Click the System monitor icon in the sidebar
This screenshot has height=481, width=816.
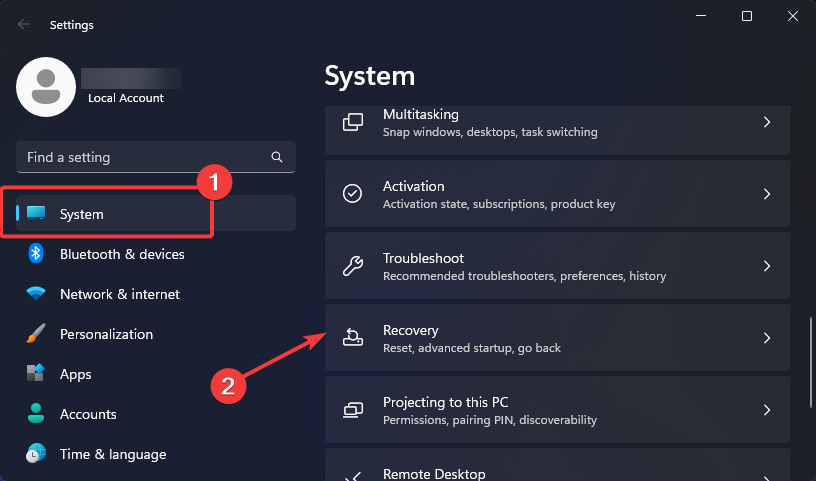pyautogui.click(x=36, y=213)
